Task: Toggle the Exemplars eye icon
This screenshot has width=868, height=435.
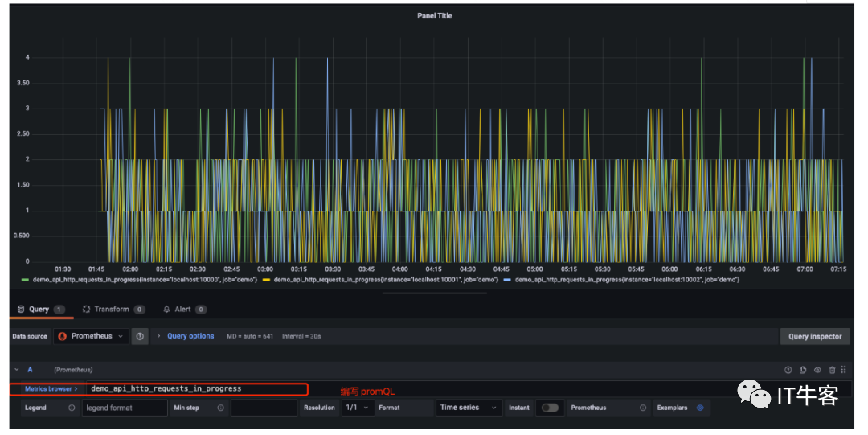Action: [x=700, y=408]
